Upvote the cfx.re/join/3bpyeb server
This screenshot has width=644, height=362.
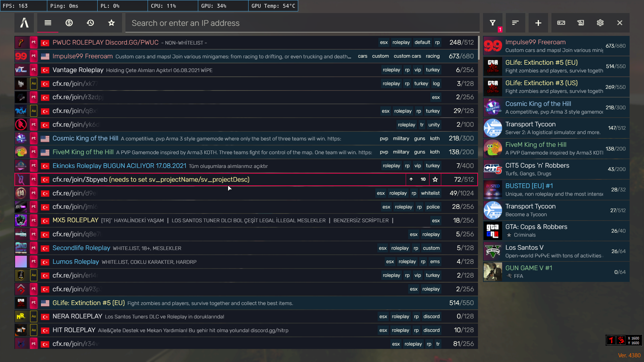tap(411, 179)
